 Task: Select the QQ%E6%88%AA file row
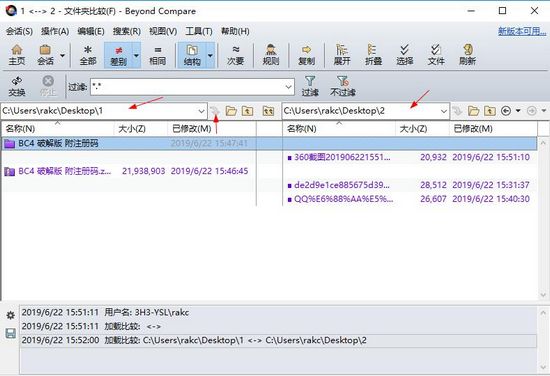[409, 199]
